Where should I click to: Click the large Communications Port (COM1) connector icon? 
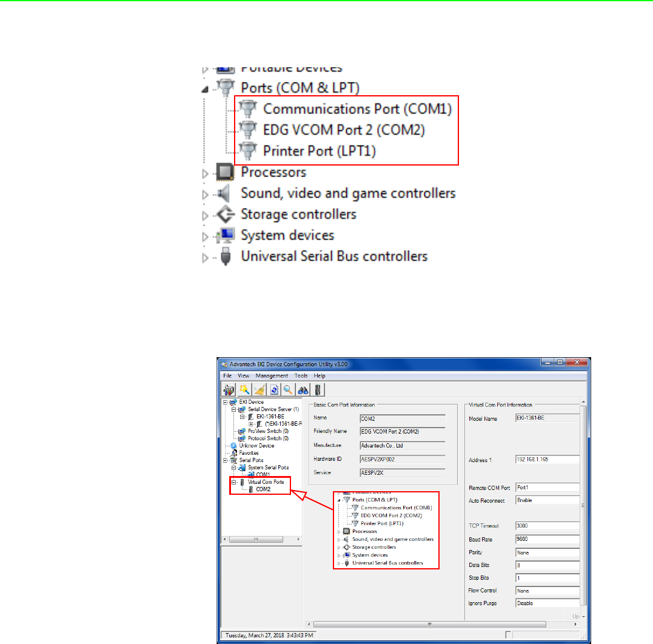click(248, 109)
